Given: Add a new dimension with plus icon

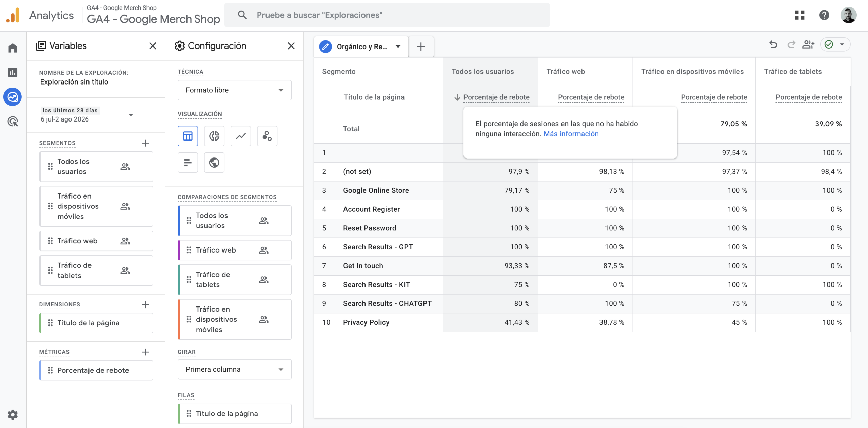Looking at the screenshot, I should (145, 305).
